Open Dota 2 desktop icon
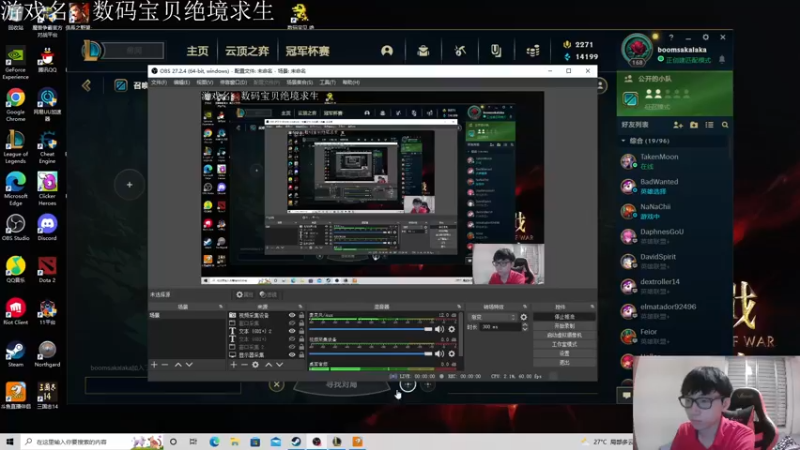 coord(47,269)
